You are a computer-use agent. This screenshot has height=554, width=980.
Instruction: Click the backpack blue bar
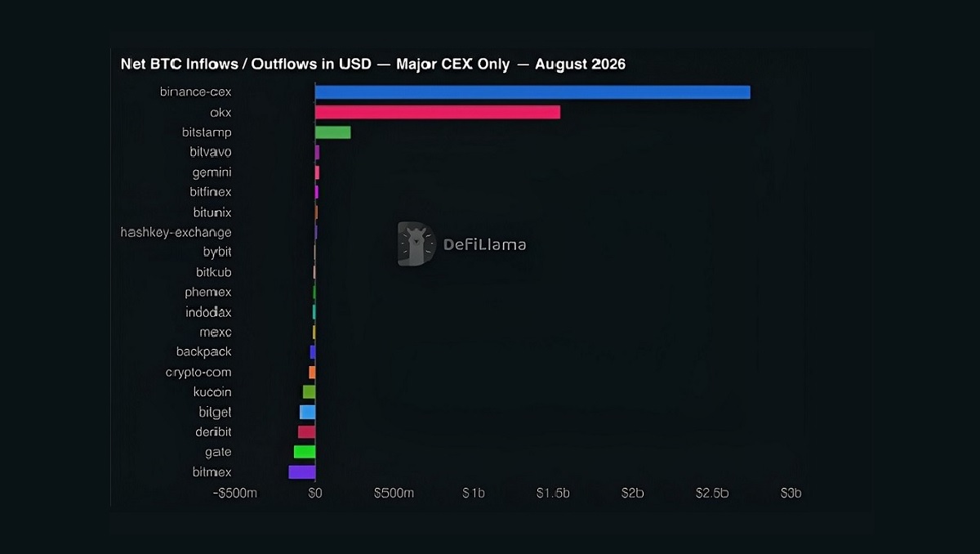pyautogui.click(x=313, y=352)
